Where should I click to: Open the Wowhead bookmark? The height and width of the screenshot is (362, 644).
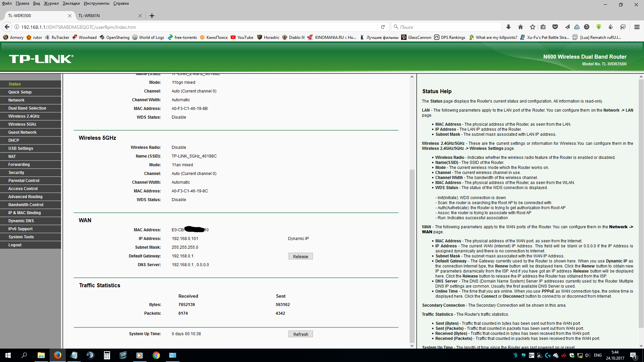[84, 38]
